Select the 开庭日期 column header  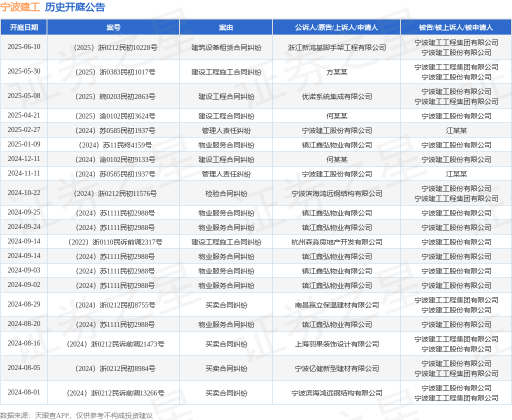(x=24, y=27)
